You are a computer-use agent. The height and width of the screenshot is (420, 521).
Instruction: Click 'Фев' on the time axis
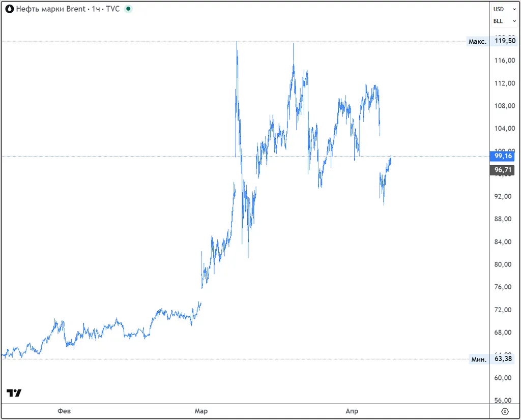64,411
